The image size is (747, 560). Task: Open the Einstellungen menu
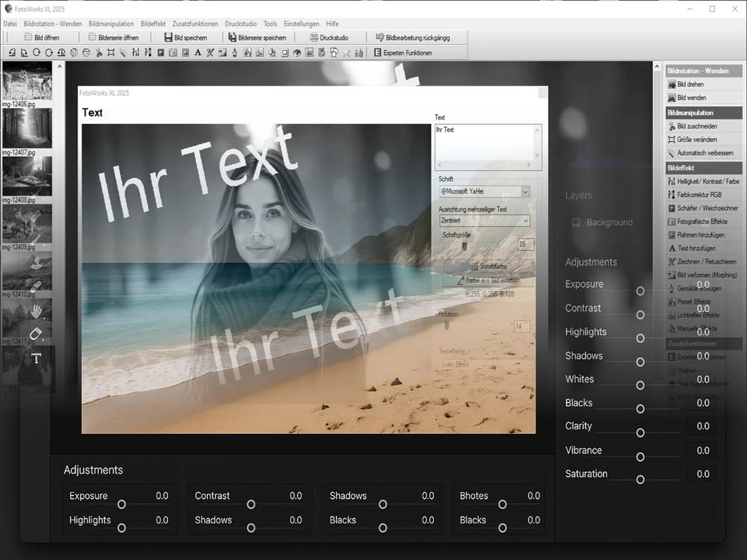[301, 24]
